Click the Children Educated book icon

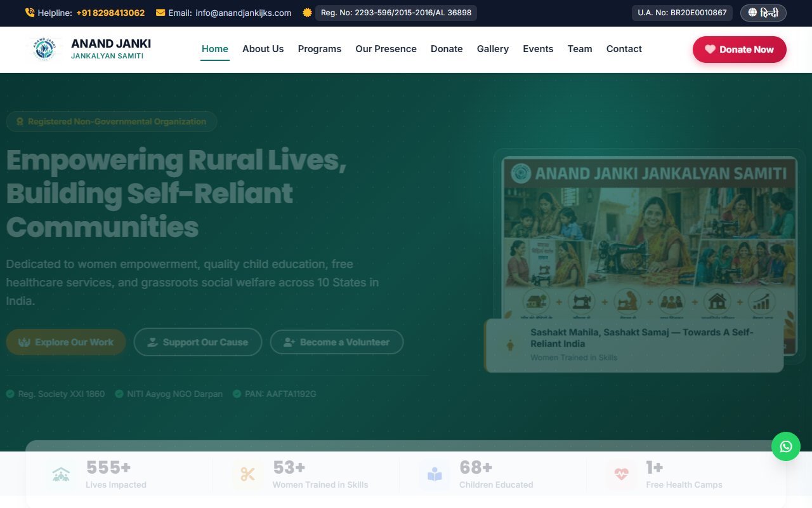pos(435,474)
